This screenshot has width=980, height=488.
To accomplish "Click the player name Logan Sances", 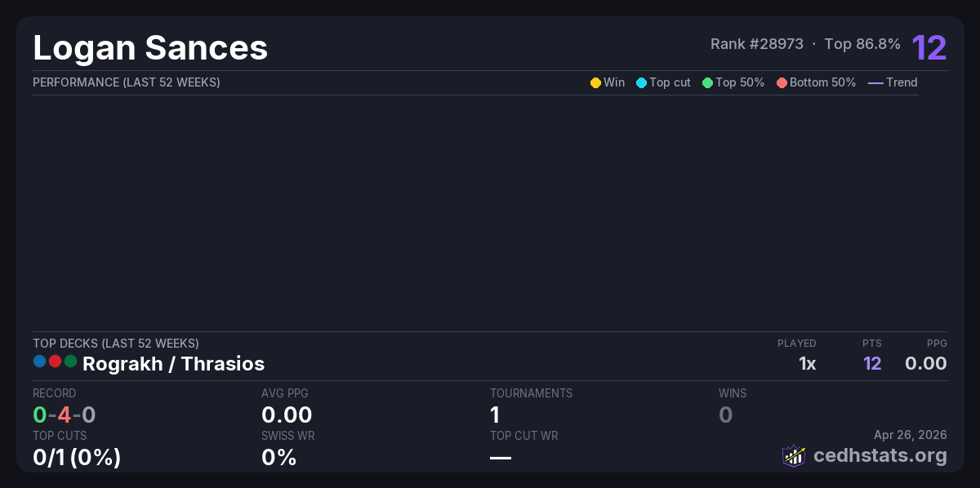I will pos(150,47).
